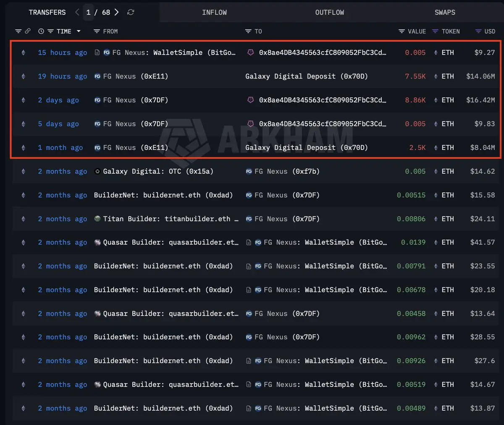This screenshot has width=504, height=425.
Task: Open the USD column filter
Action: click(478, 31)
